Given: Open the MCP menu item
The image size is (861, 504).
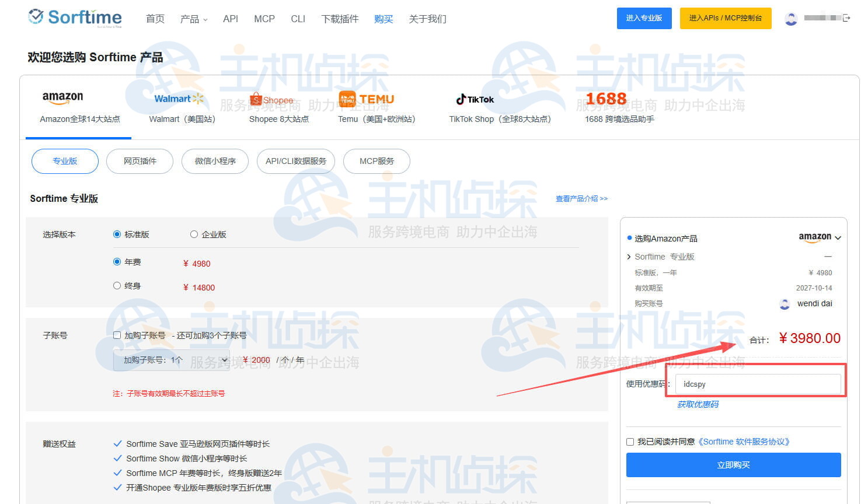Looking at the screenshot, I should point(264,19).
